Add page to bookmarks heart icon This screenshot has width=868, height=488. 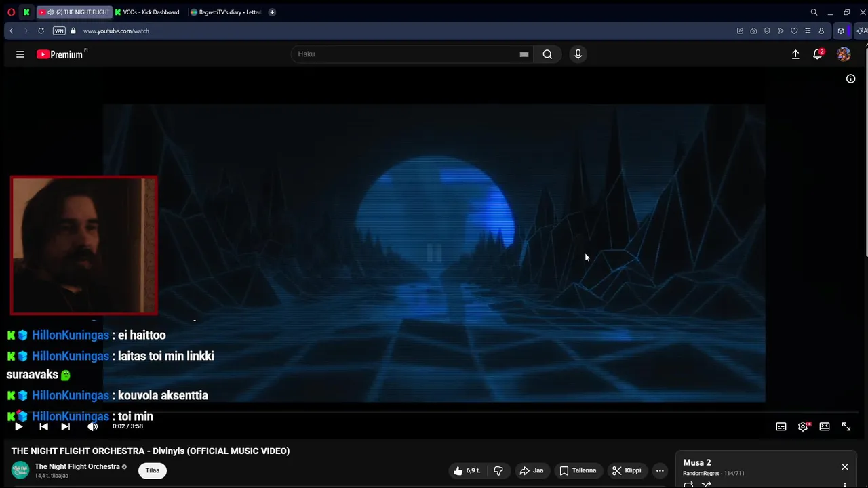[x=794, y=30]
